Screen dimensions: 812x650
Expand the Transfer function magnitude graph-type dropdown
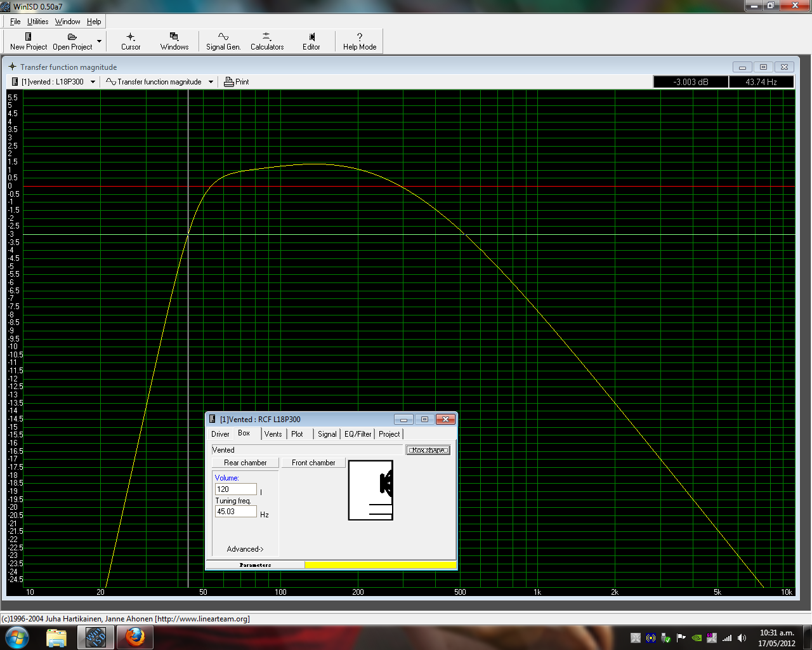[211, 82]
